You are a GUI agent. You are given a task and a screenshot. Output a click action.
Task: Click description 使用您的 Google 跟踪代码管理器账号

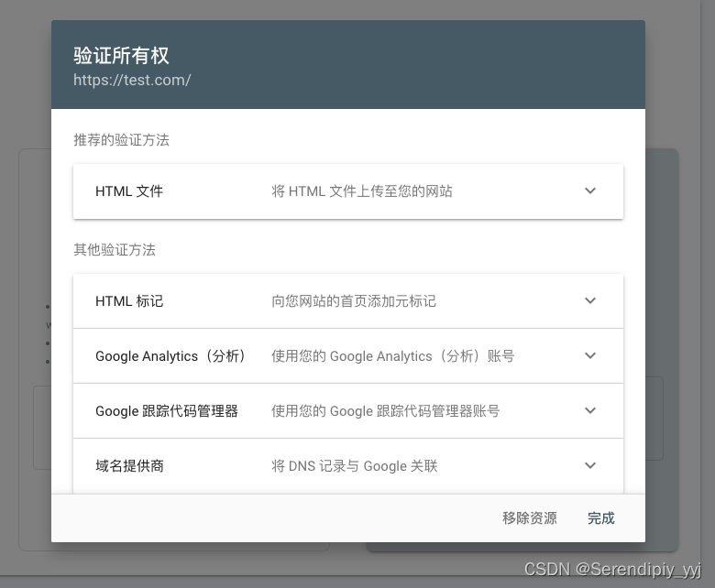(385, 411)
